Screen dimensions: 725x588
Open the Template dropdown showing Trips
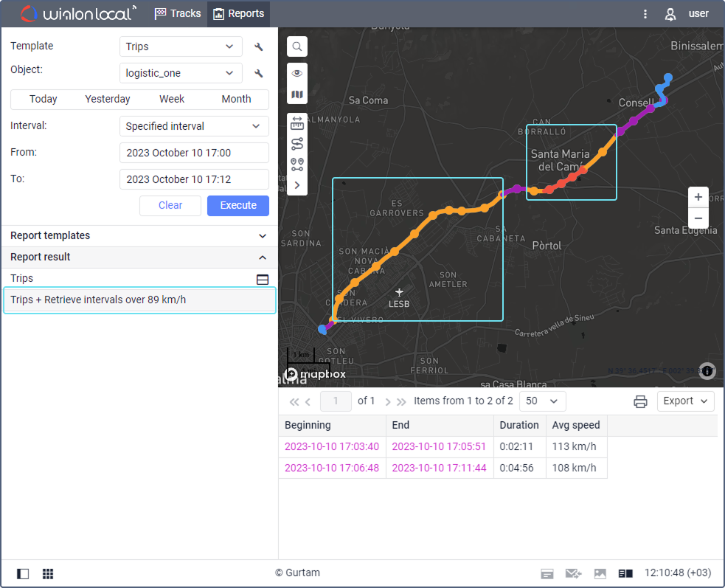(x=181, y=46)
